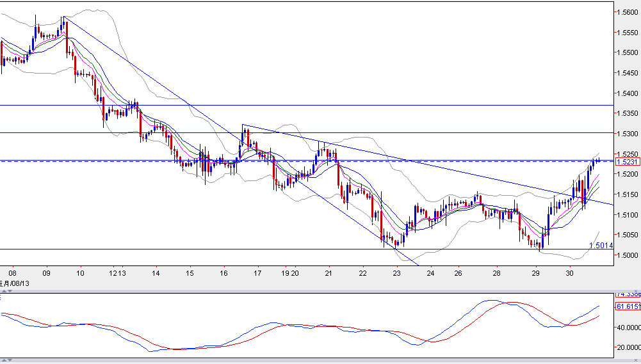Move indicator pane down using upper down-arrow

pyautogui.click(x=10, y=291)
